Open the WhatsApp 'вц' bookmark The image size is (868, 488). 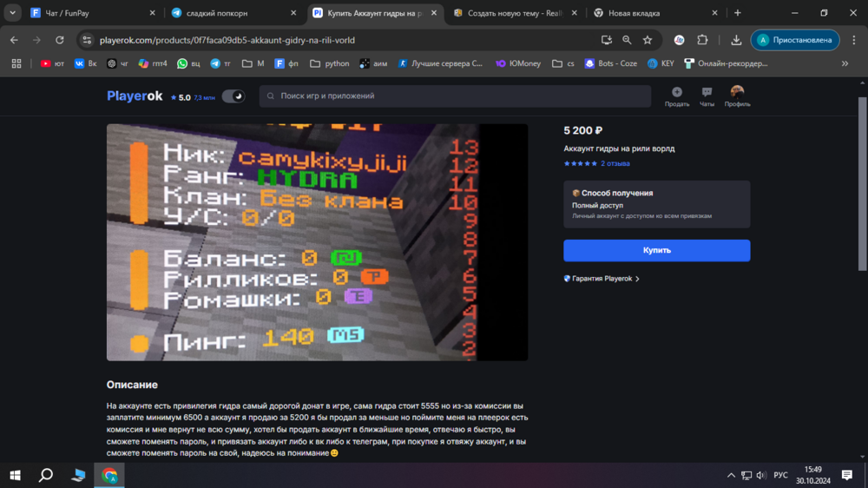click(x=188, y=63)
